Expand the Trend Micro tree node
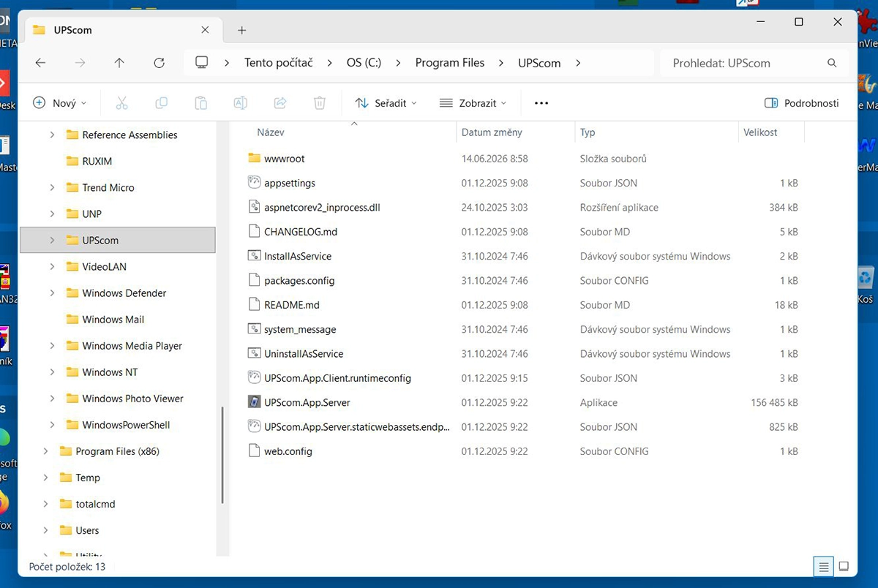The width and height of the screenshot is (878, 588). pos(52,187)
